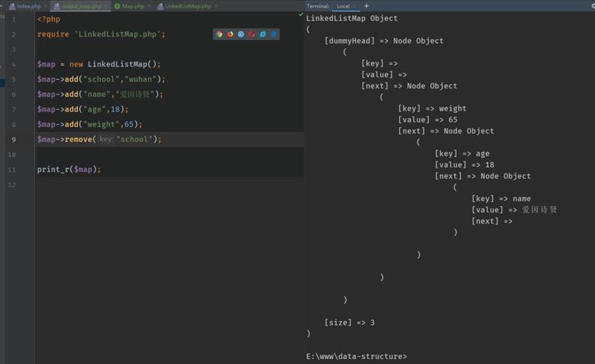
Task: Open preview in Firefox browser icon
Action: 230,34
